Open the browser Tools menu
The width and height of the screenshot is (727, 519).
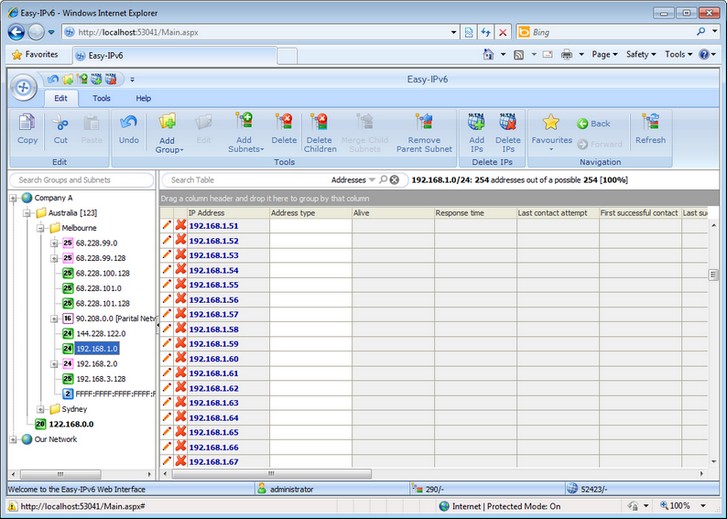(x=678, y=54)
